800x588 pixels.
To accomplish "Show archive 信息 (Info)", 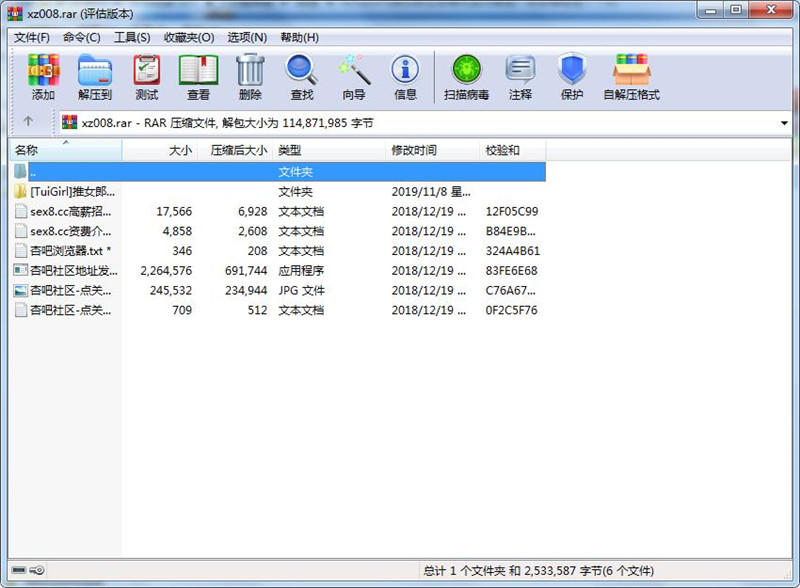I will coord(406,77).
